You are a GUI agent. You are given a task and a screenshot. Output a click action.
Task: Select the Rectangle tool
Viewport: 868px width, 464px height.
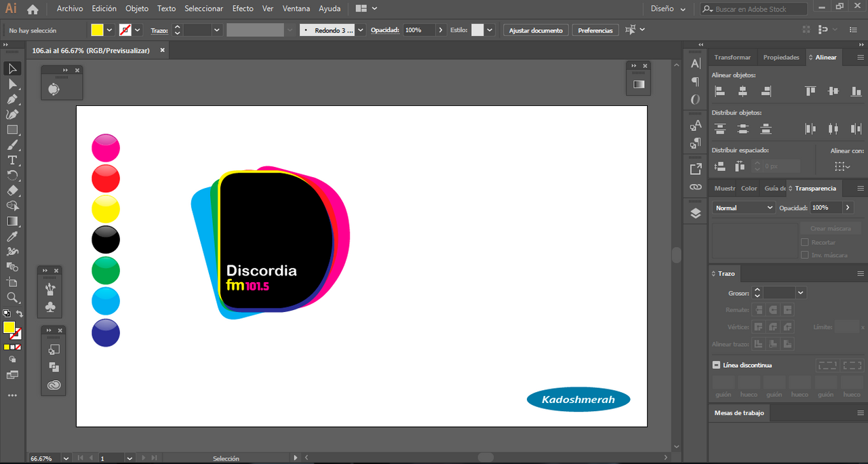tap(12, 130)
